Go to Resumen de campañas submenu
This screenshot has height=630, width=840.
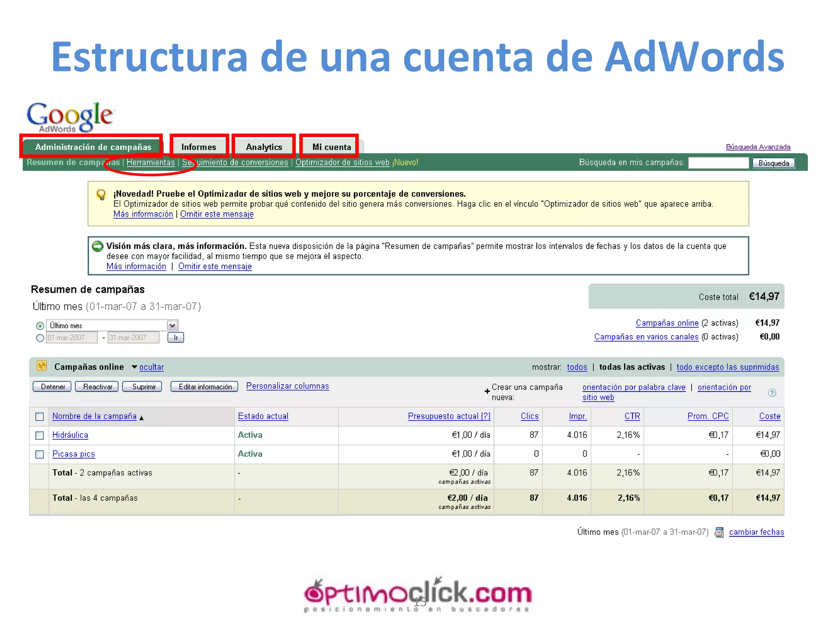point(73,162)
